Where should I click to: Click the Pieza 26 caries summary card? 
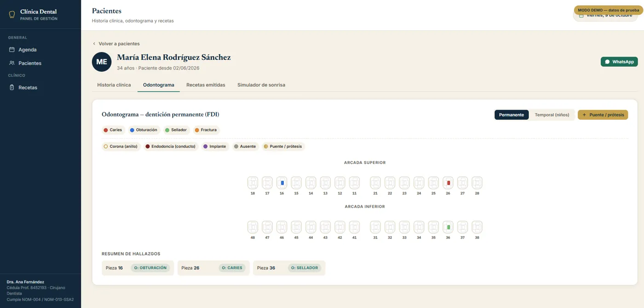point(213,268)
